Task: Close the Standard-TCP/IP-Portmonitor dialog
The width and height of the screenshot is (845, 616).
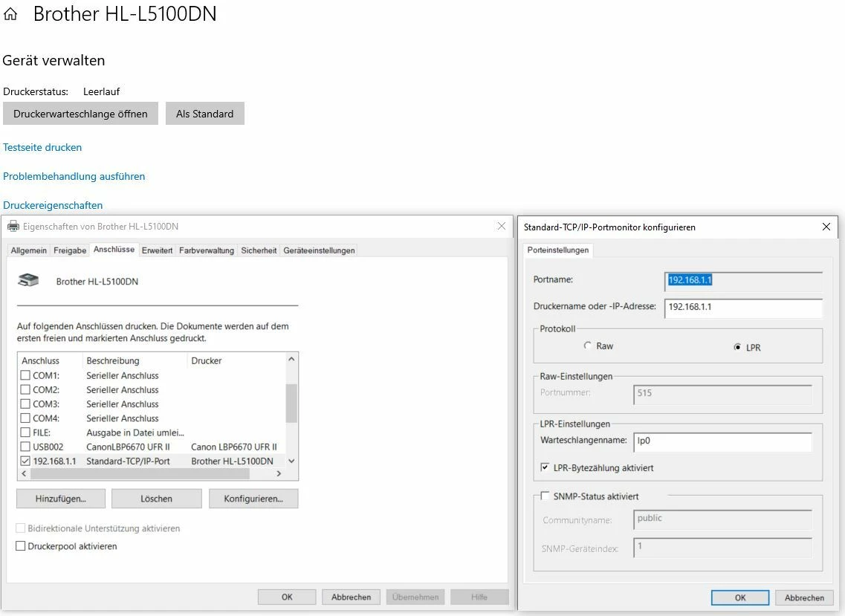Action: click(826, 227)
